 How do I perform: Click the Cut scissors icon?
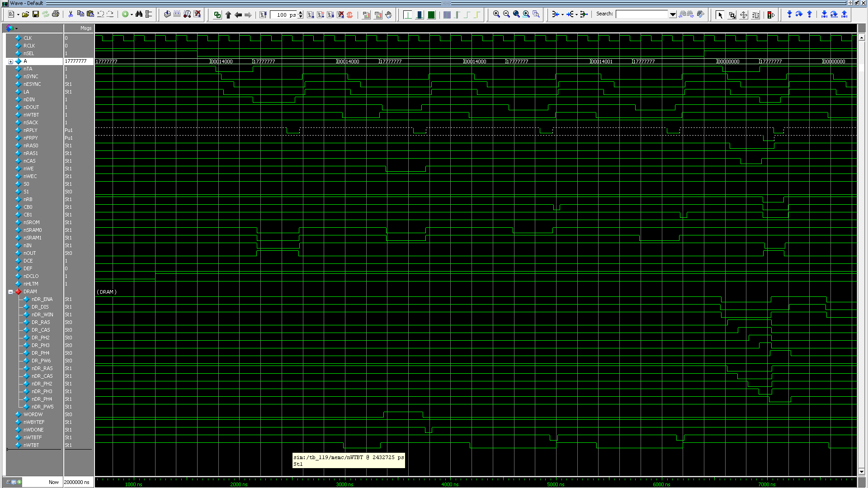(71, 14)
